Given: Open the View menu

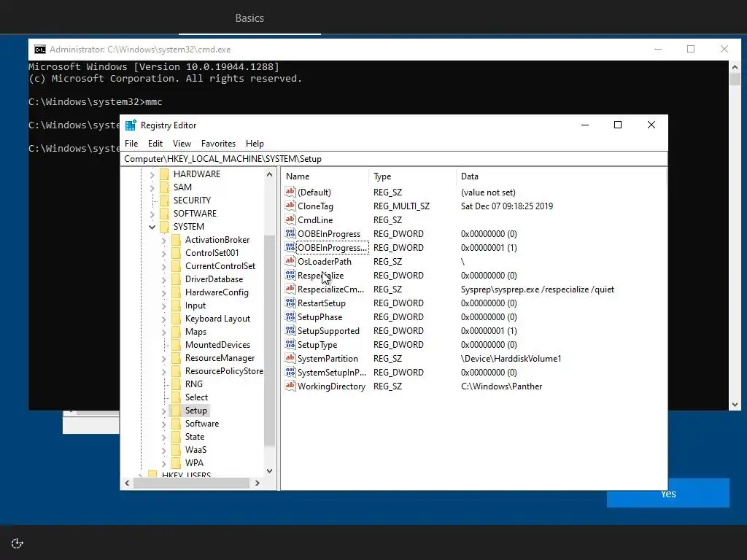Looking at the screenshot, I should point(182,144).
